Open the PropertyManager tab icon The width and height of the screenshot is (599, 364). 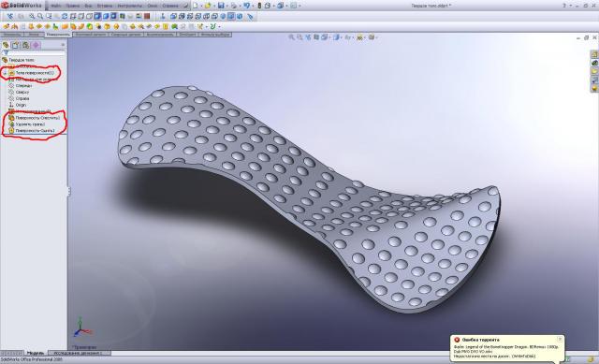(16, 45)
